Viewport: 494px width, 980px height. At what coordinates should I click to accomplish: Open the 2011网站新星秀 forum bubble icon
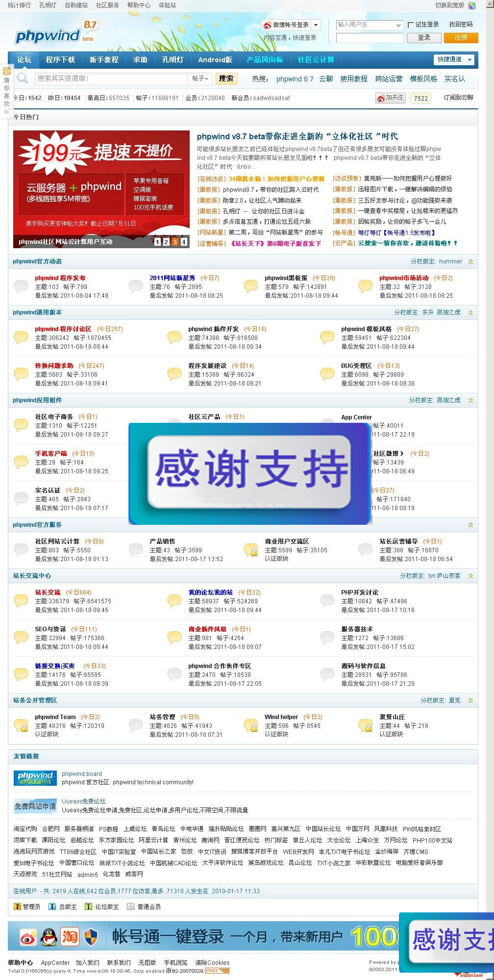point(136,285)
